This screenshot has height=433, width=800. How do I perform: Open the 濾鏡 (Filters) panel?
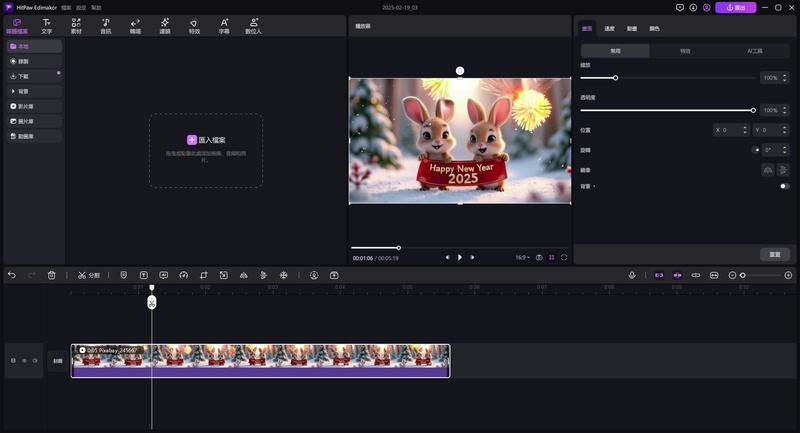[165, 25]
